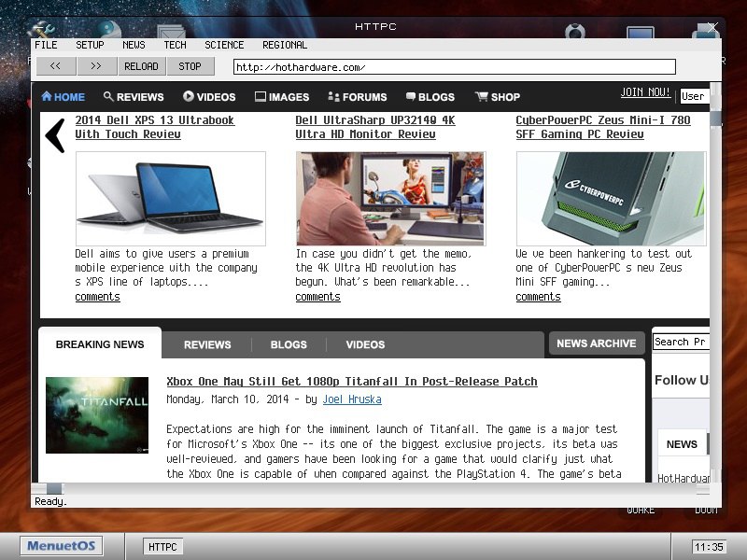The image size is (747, 560).
Task: Click REVIEWS in the top navigation bar
Action: pyautogui.click(x=140, y=97)
